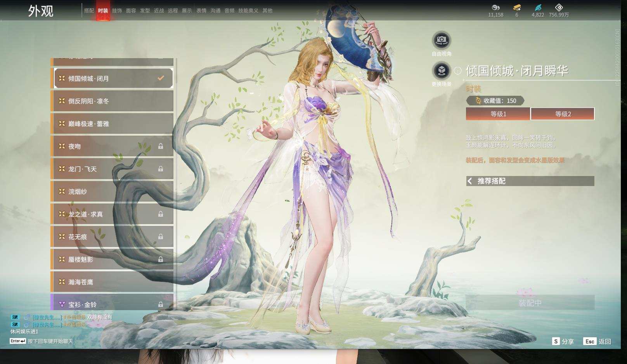Click the first chat row's team badge icon
The image size is (627, 364).
pyautogui.click(x=15, y=317)
